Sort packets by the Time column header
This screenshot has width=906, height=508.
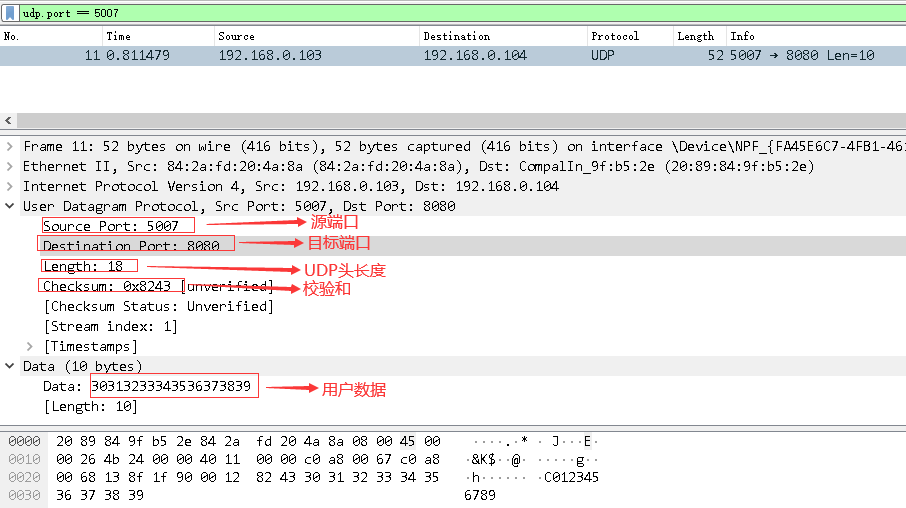click(x=158, y=36)
